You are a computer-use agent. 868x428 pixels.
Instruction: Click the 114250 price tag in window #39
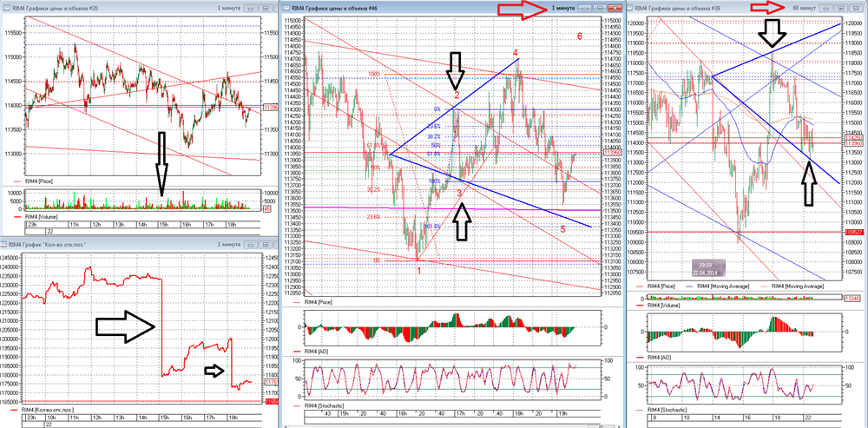click(x=852, y=137)
